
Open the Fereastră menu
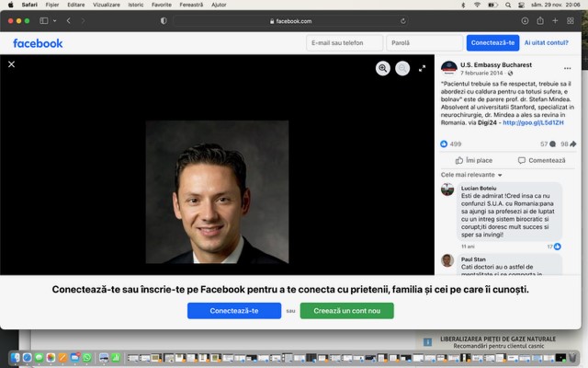(191, 5)
